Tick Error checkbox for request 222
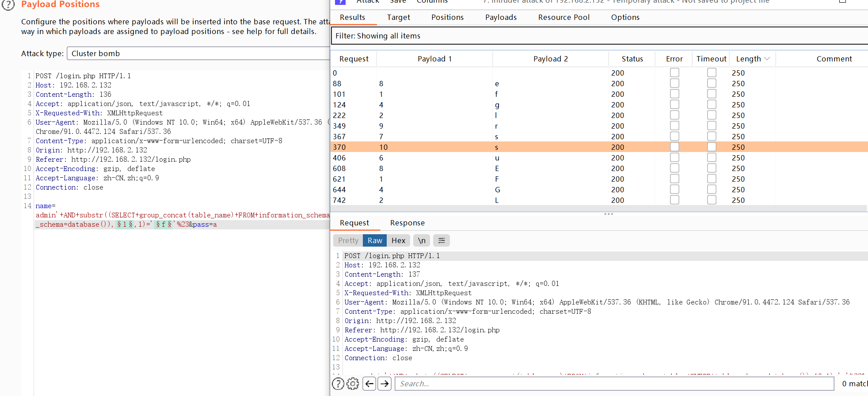Screen dimensions: 868x396 (674, 115)
